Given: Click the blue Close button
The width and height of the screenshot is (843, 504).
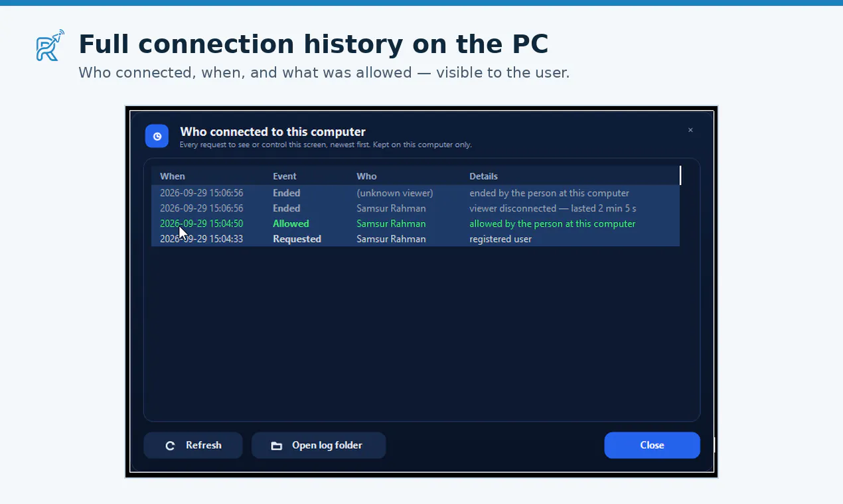Looking at the screenshot, I should point(652,445).
